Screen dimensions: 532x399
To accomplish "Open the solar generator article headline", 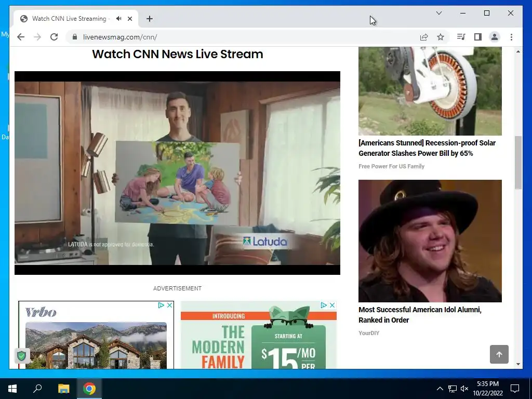I will pyautogui.click(x=427, y=148).
